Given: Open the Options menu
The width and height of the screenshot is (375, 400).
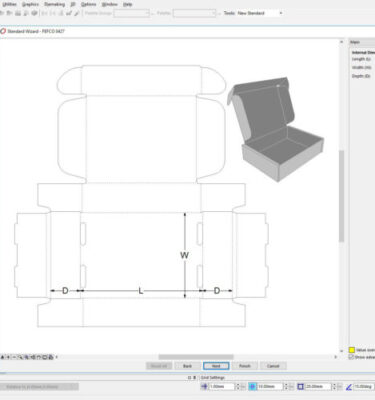Looking at the screenshot, I should 88,4.
